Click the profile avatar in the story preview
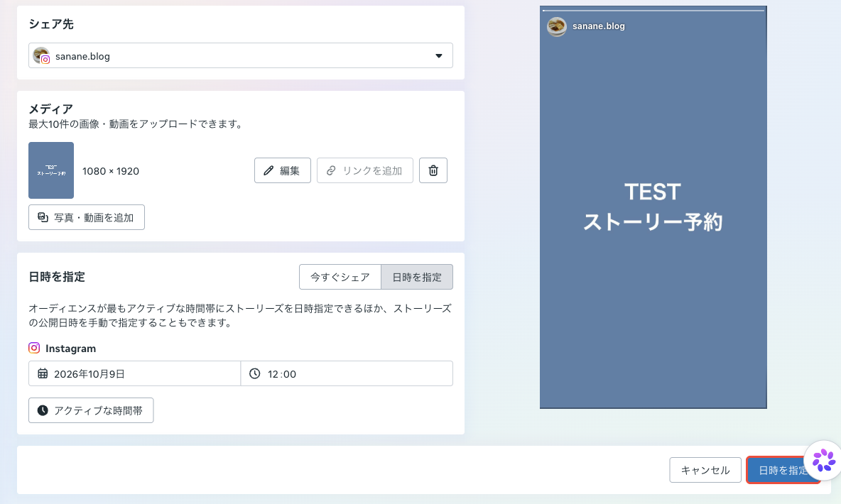841x504 pixels. (x=557, y=26)
